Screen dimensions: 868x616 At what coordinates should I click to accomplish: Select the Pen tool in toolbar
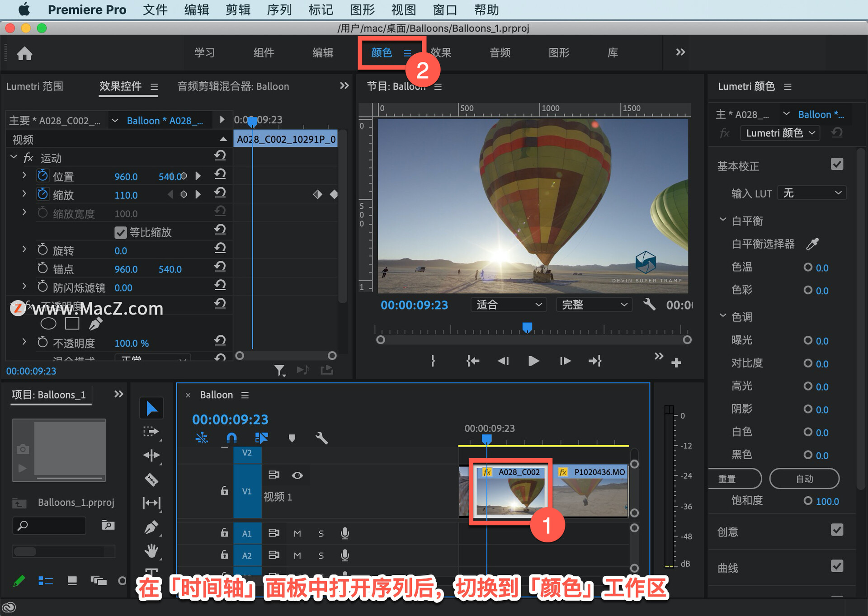[151, 527]
